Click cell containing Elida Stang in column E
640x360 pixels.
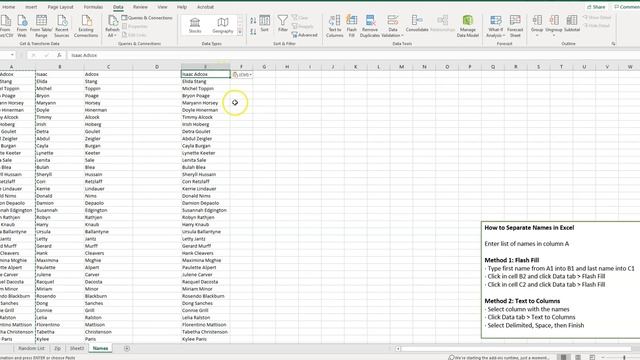[x=206, y=82]
